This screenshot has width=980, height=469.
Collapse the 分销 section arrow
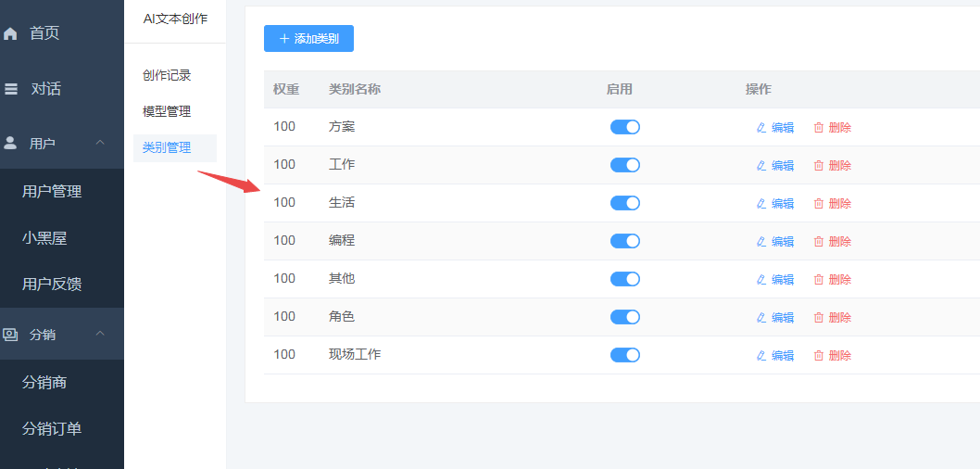pos(101,334)
